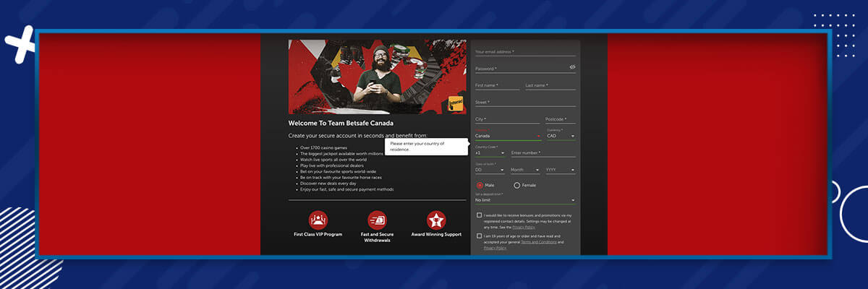The height and width of the screenshot is (289, 868).
Task: Click the First Class VIP Program icon
Action: (x=318, y=220)
